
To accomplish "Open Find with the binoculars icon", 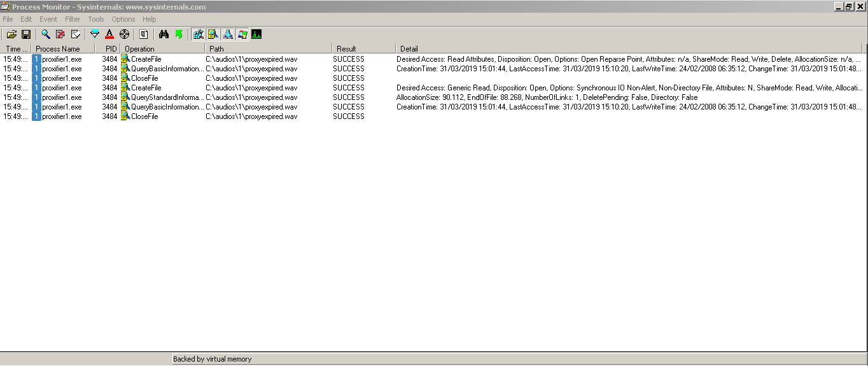I will (x=164, y=34).
